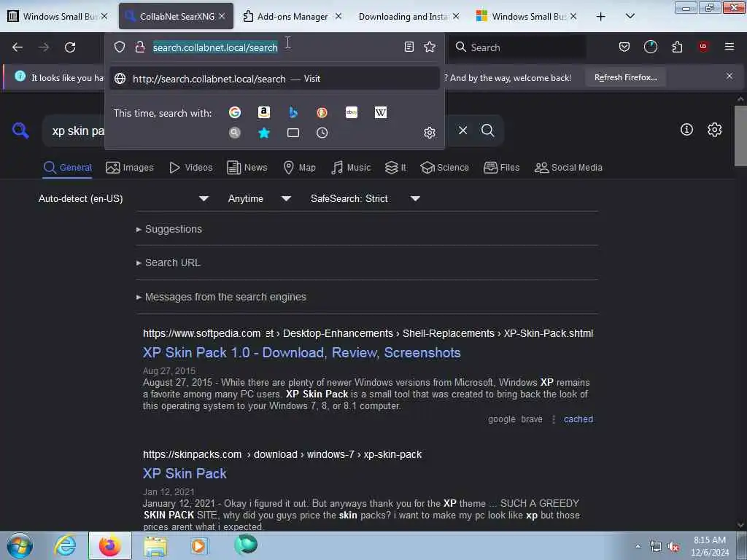Search this time in open Tabs
The image size is (747, 560).
pos(293,133)
